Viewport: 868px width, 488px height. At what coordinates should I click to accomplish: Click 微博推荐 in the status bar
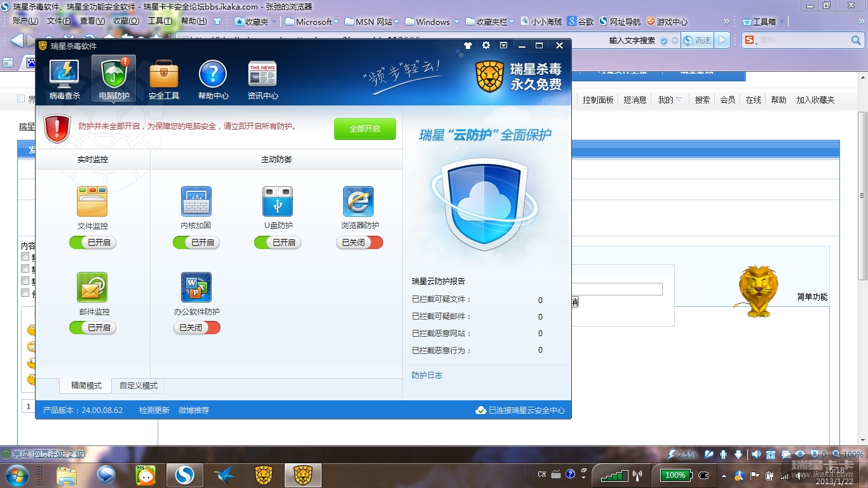(x=194, y=410)
